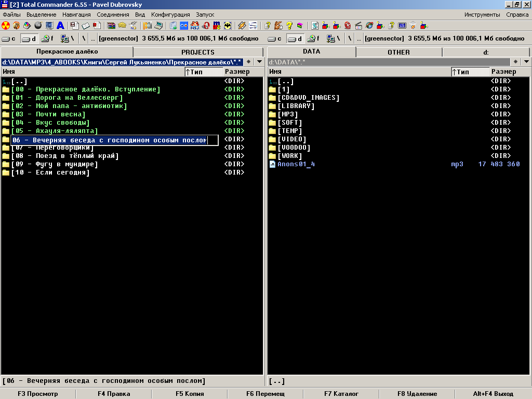
Task: Click the scroll with letter S icon
Action: click(315, 26)
